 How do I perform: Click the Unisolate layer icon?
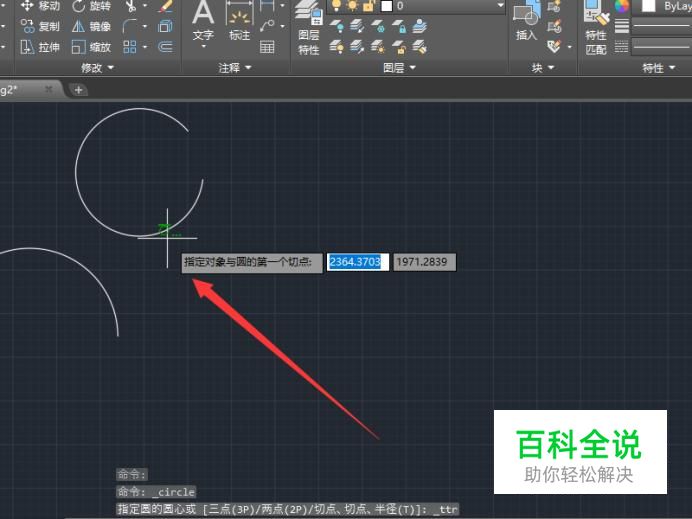pos(357,47)
